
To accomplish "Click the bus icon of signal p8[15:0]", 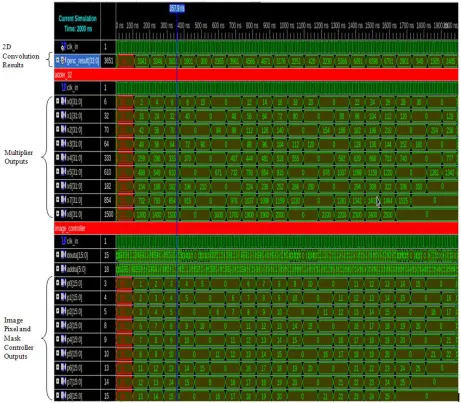I will click(x=63, y=396).
